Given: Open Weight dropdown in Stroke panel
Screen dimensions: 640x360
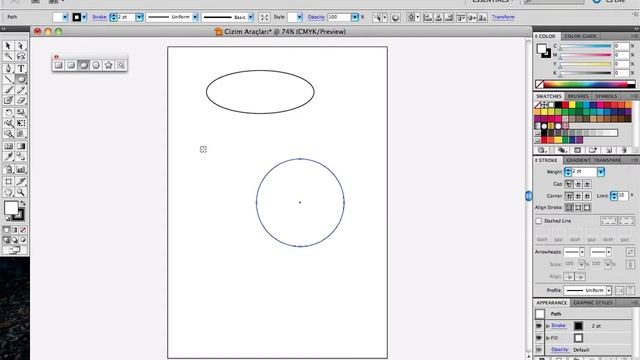Looking at the screenshot, I should [601, 172].
